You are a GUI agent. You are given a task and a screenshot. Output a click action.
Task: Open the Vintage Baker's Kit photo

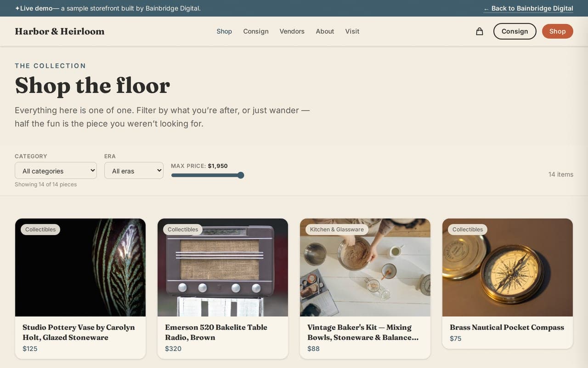pyautogui.click(x=365, y=267)
